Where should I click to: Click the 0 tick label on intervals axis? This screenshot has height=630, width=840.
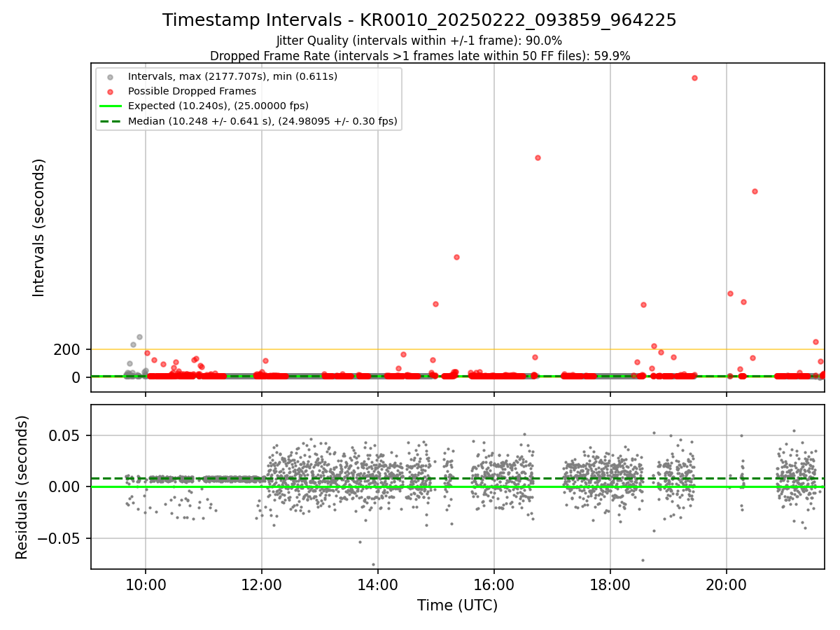point(76,377)
